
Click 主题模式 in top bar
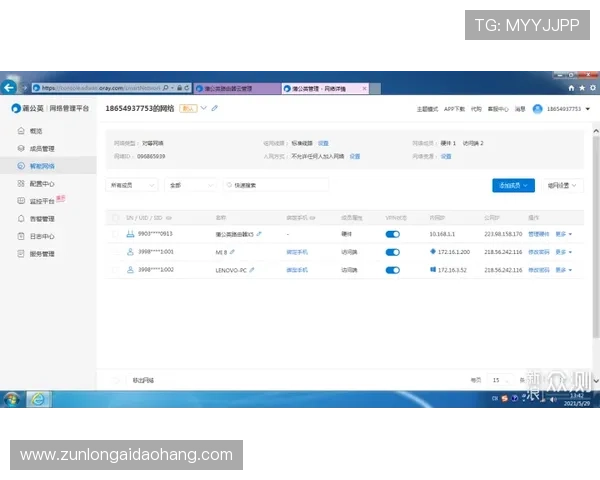click(427, 109)
